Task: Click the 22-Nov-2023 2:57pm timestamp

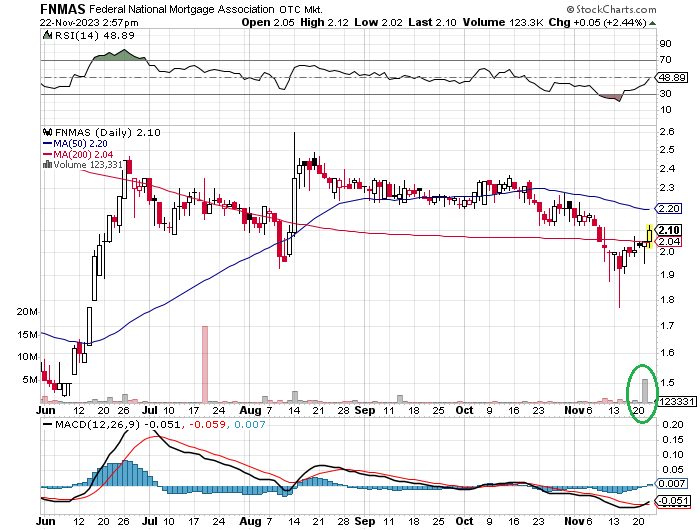Action: click(x=89, y=23)
